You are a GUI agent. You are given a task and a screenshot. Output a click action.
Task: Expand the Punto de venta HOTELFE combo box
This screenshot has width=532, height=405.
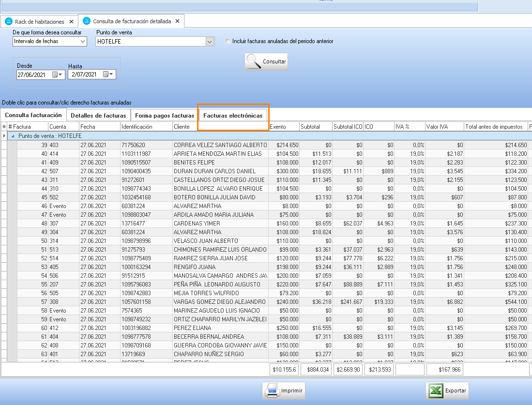(x=210, y=42)
